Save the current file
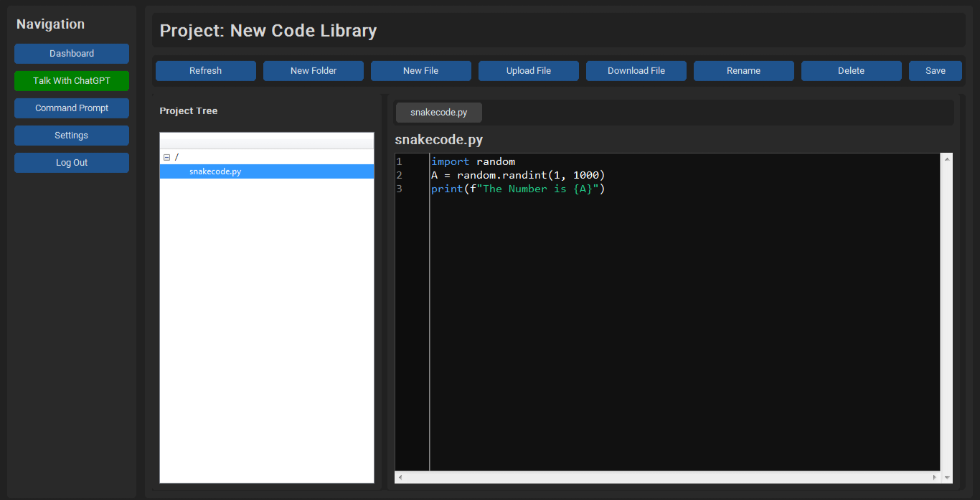 coord(935,71)
